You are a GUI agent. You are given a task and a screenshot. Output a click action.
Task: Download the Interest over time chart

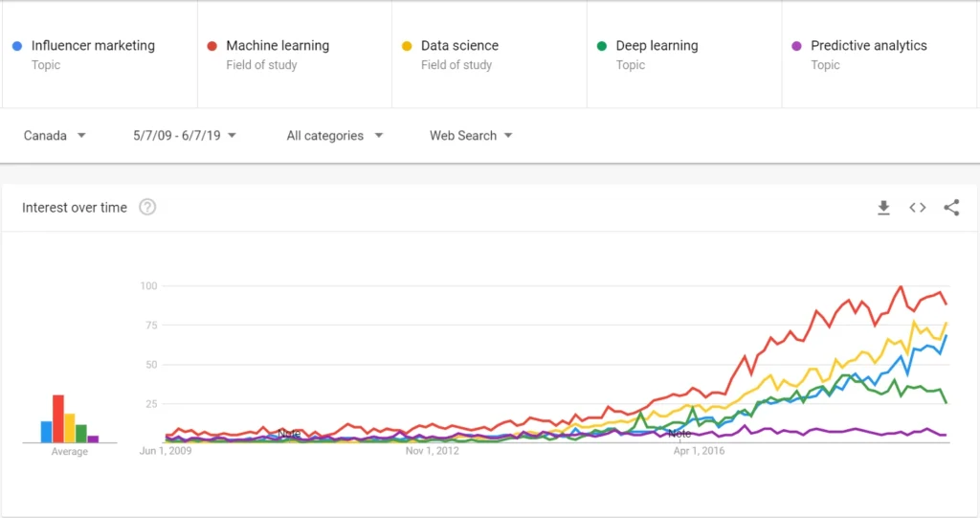883,208
